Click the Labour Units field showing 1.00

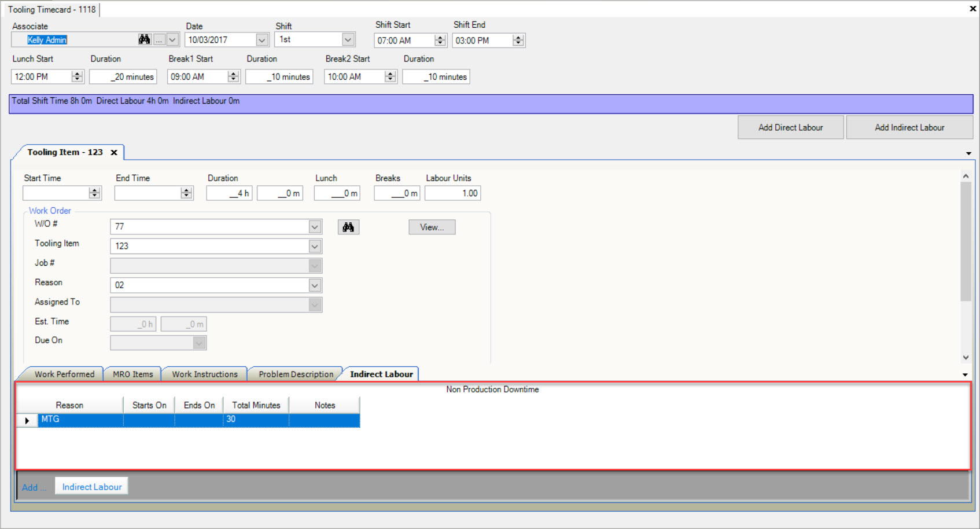click(x=453, y=193)
